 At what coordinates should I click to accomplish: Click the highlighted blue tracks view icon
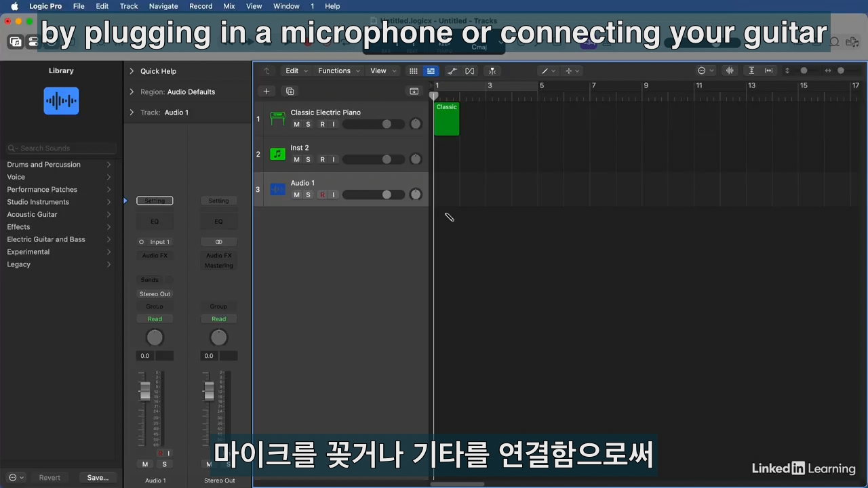431,71
